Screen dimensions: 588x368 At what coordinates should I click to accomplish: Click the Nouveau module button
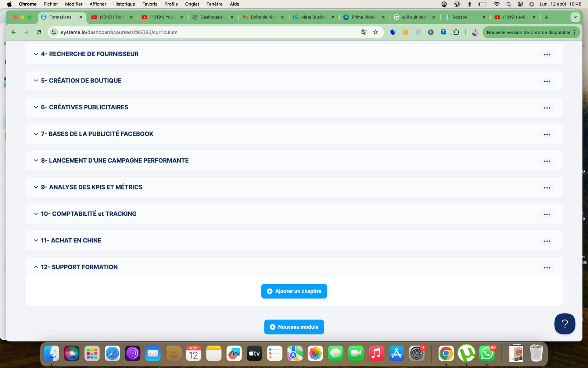(294, 327)
